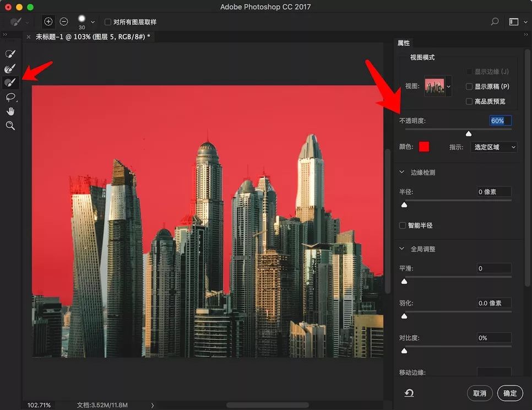The width and height of the screenshot is (532, 410).
Task: Open the red 颜色 color swatch
Action: (x=425, y=147)
